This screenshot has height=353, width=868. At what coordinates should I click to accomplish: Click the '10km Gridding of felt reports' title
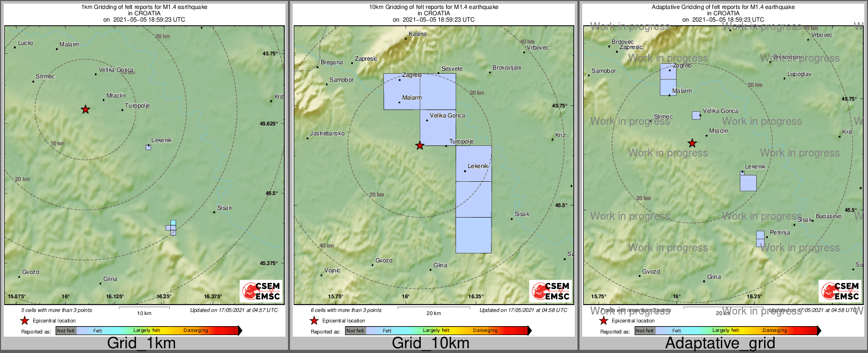(433, 7)
